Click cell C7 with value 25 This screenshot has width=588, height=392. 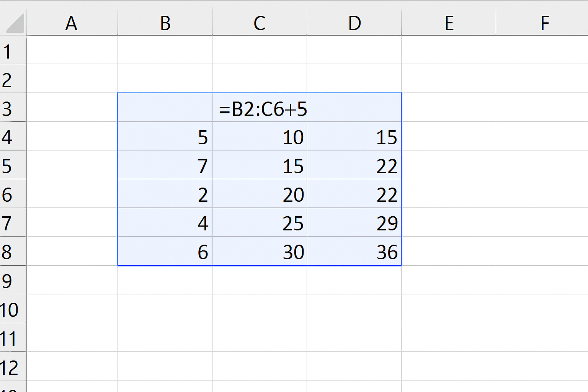(260, 222)
